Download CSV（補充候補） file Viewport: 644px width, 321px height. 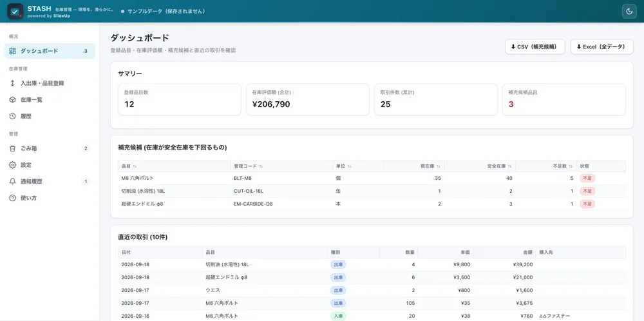pyautogui.click(x=535, y=47)
